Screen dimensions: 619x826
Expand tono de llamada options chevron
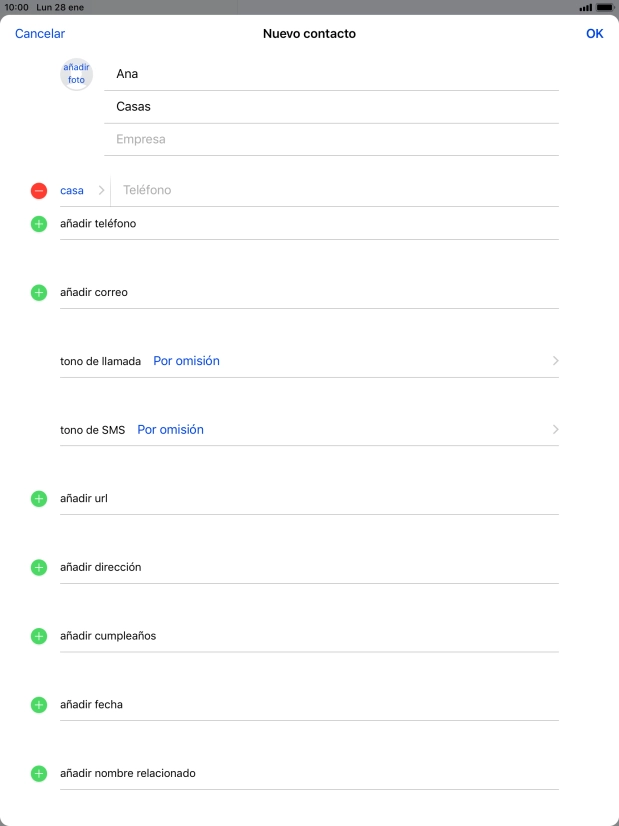555,361
